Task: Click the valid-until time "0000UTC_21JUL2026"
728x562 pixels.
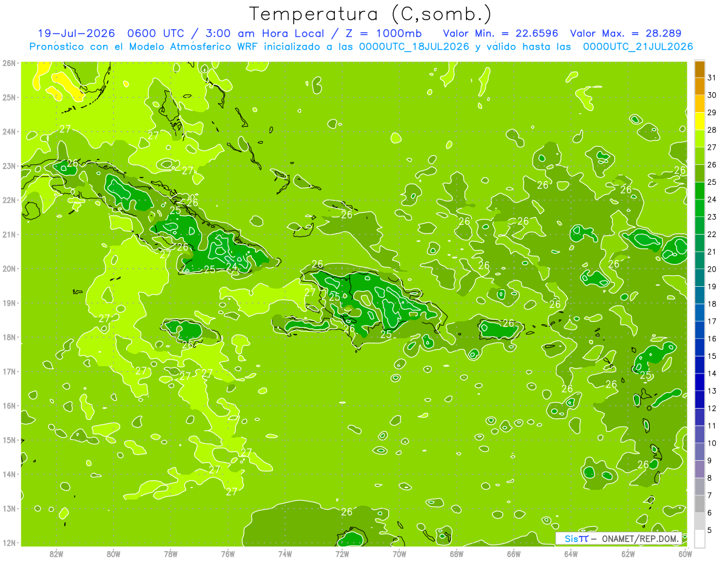Action: (638, 47)
